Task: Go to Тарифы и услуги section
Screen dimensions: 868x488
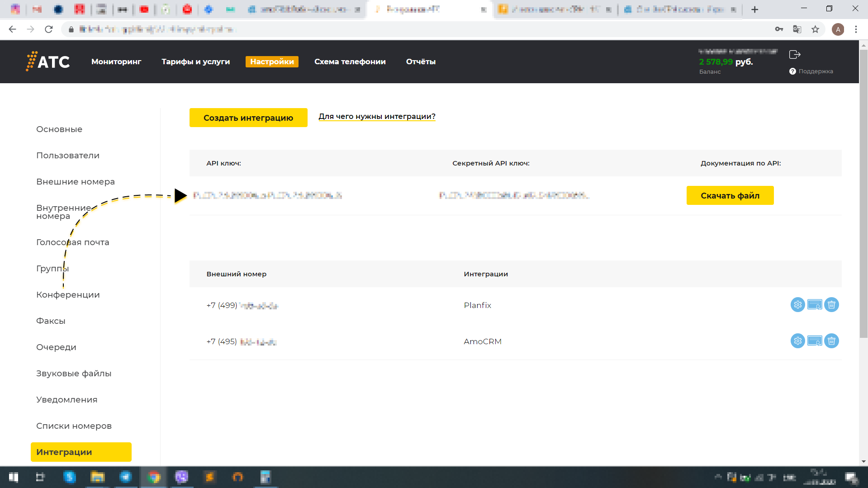Action: coord(195,62)
